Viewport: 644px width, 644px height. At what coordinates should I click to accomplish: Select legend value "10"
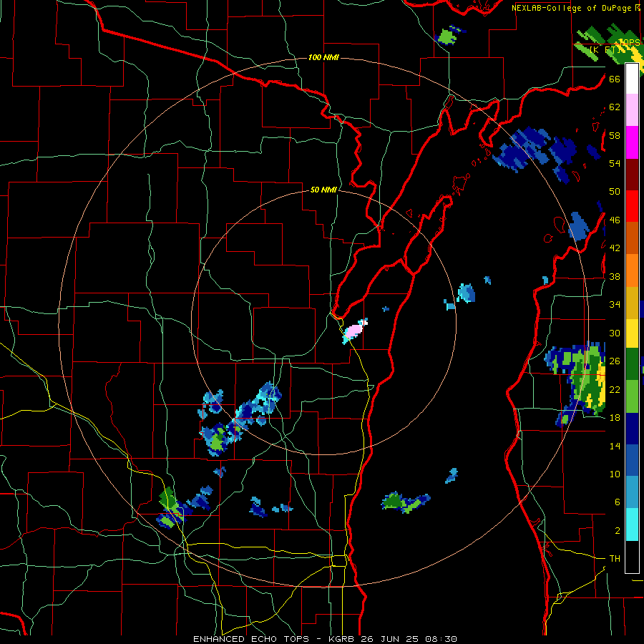(x=615, y=474)
